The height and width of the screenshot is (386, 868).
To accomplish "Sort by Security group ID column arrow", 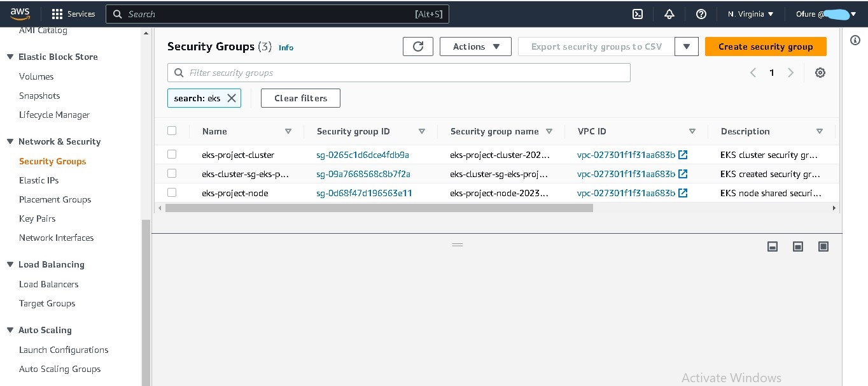I will (422, 131).
